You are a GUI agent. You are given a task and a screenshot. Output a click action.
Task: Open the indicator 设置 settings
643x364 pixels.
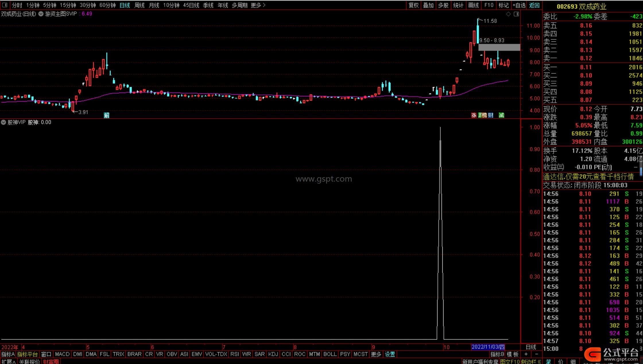[390, 354]
